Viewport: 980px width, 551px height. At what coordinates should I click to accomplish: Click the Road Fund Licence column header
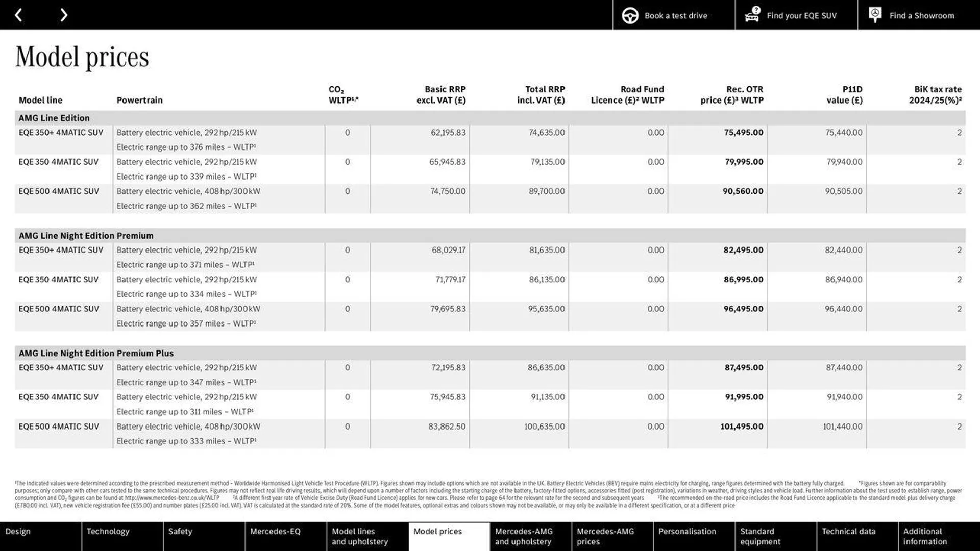pos(628,95)
